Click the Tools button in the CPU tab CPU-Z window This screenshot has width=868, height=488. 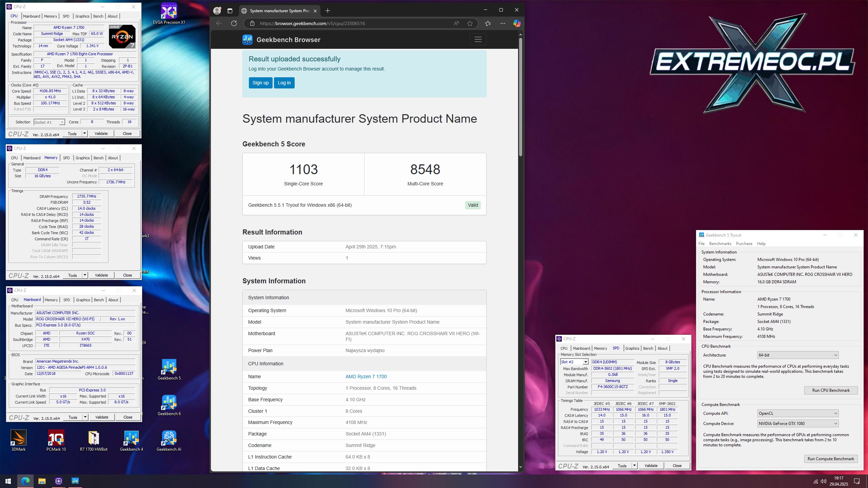point(72,134)
